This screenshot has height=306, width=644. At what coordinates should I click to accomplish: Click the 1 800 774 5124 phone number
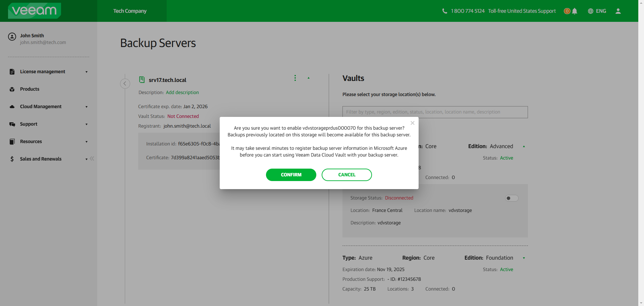tap(468, 11)
